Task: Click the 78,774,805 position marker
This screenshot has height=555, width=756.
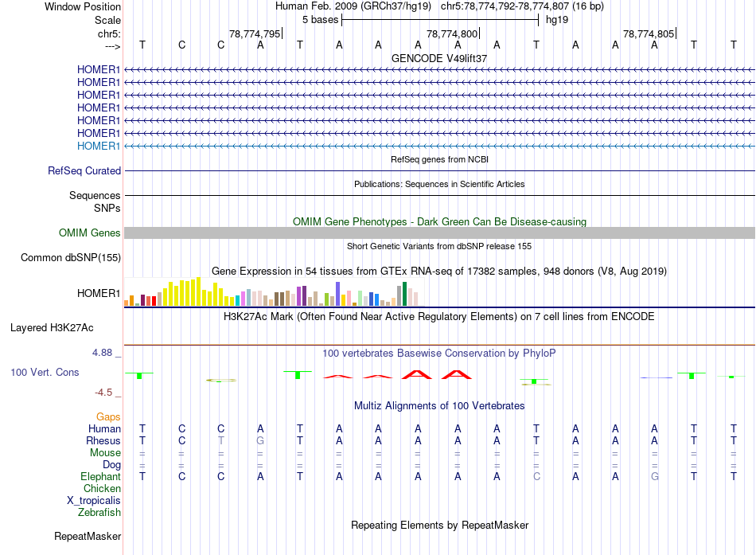Action: (649, 33)
